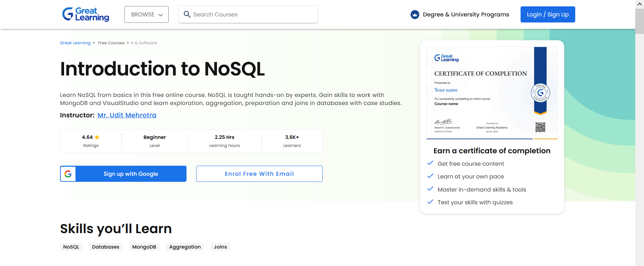Click the search magnifier icon
644x266 pixels.
click(x=187, y=14)
